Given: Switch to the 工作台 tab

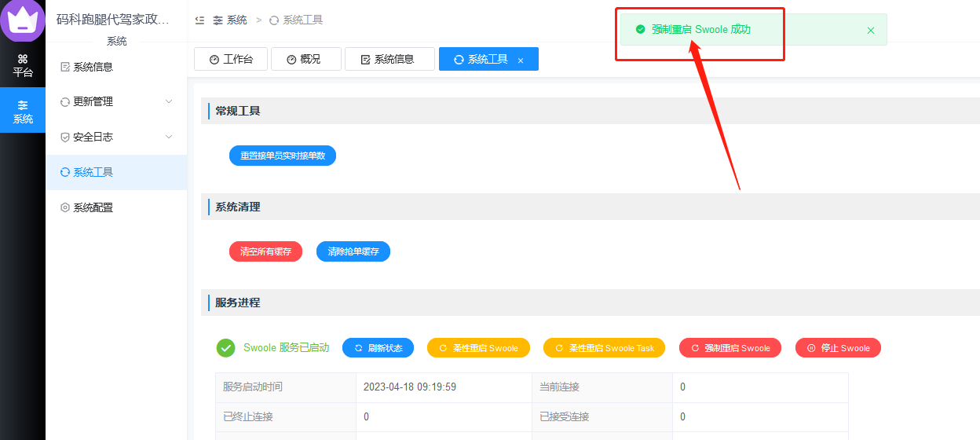Looking at the screenshot, I should [231, 59].
